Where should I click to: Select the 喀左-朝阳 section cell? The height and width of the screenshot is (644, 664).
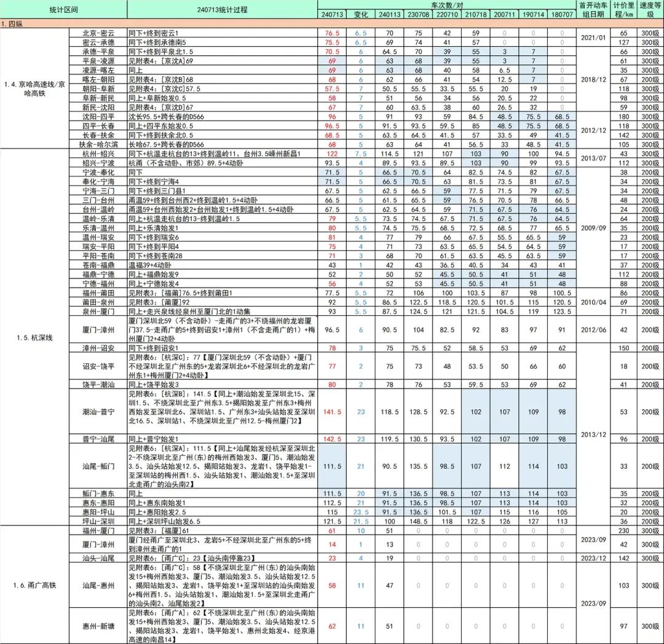point(98,79)
